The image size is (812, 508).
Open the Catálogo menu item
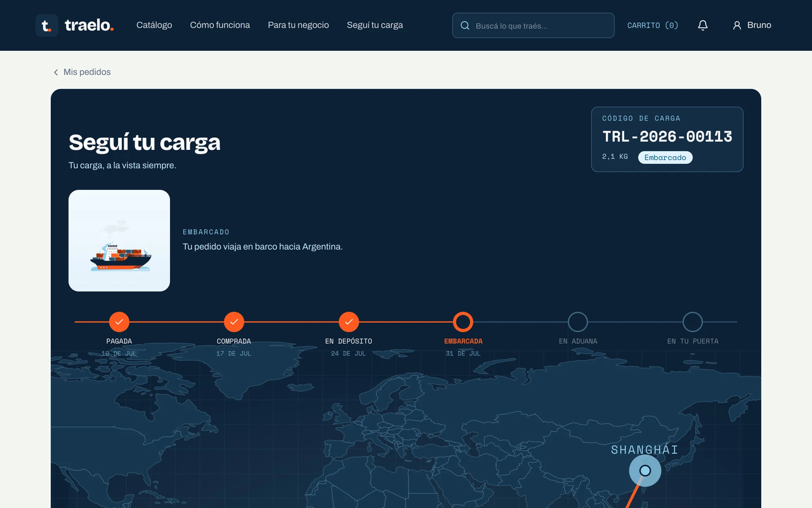[x=154, y=25]
